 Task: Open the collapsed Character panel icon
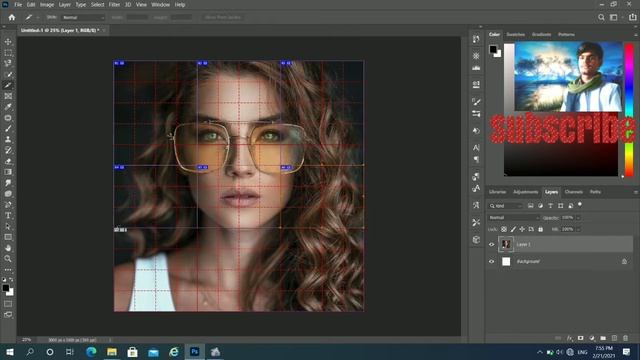tap(476, 148)
